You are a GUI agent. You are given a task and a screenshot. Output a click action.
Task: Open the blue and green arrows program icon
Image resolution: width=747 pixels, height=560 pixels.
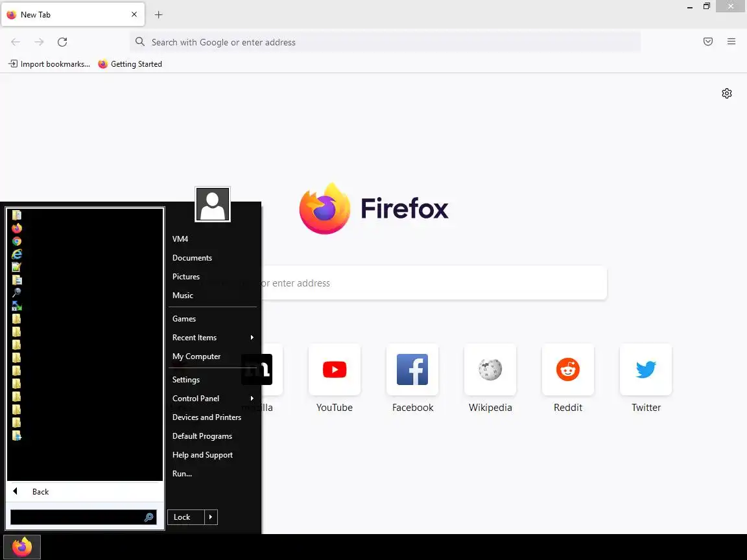pos(17,306)
